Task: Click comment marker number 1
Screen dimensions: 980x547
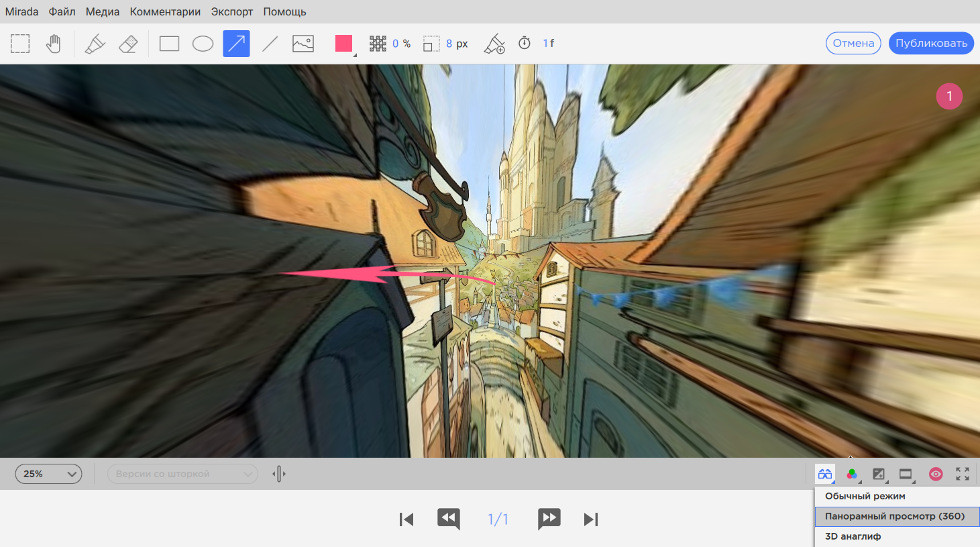Action: click(x=949, y=96)
